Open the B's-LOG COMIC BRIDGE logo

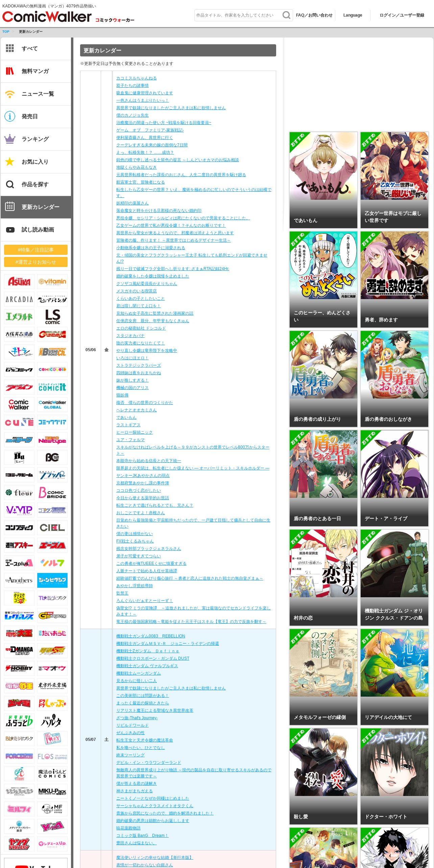click(x=52, y=492)
